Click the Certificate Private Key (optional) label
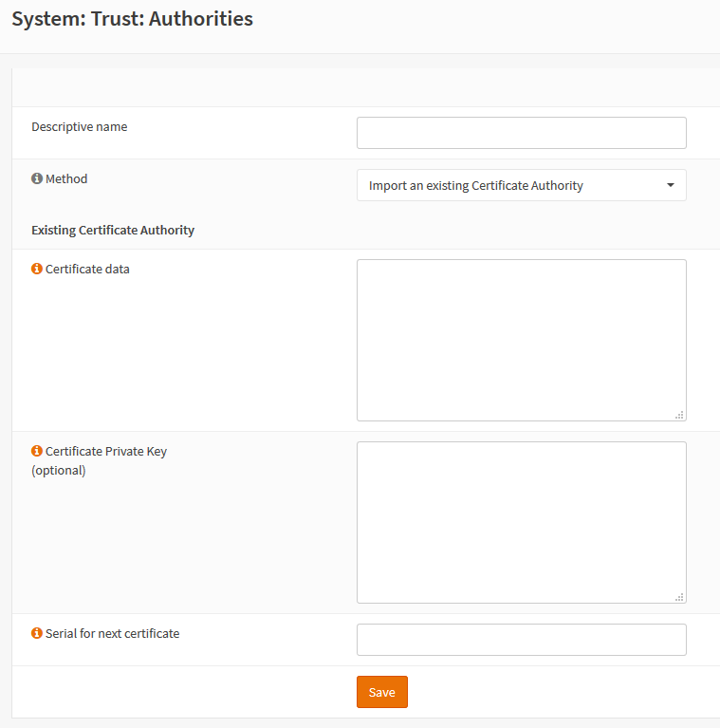This screenshot has height=728, width=720. pos(105,452)
